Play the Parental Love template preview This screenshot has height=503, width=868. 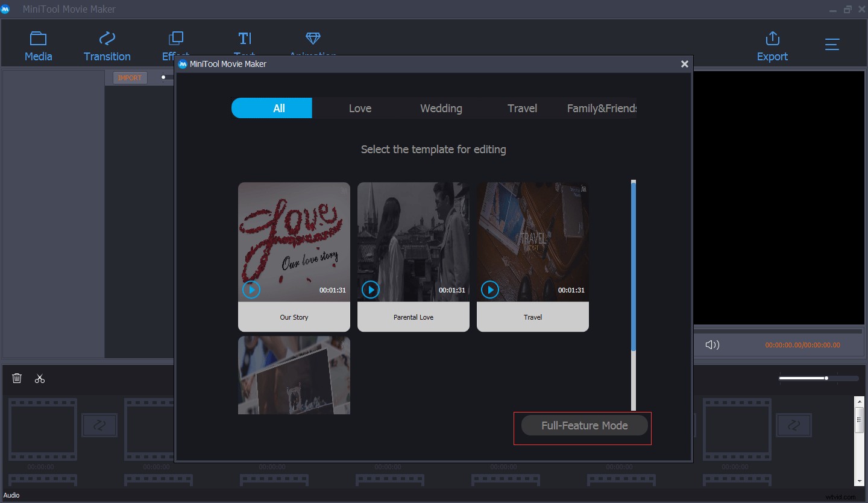click(371, 290)
